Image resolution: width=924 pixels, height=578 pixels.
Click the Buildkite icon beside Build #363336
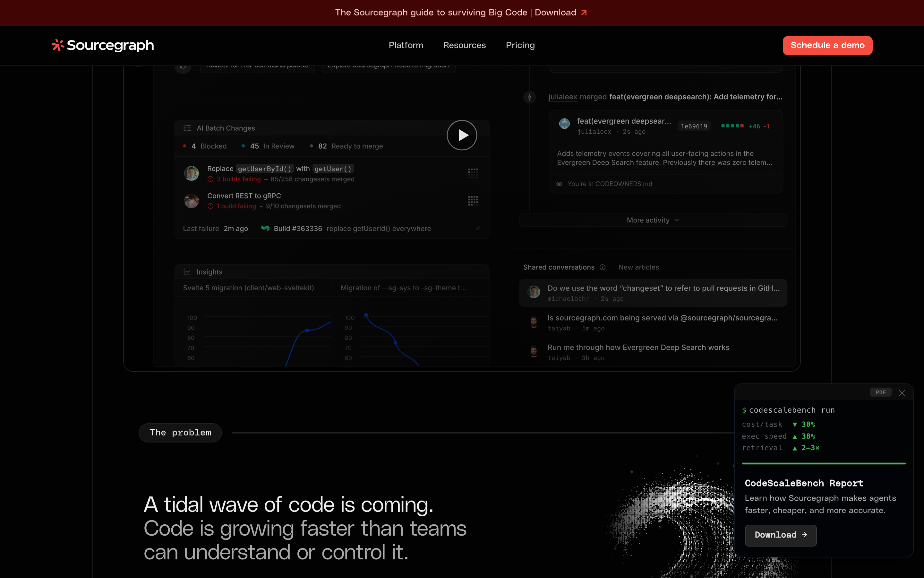(265, 228)
